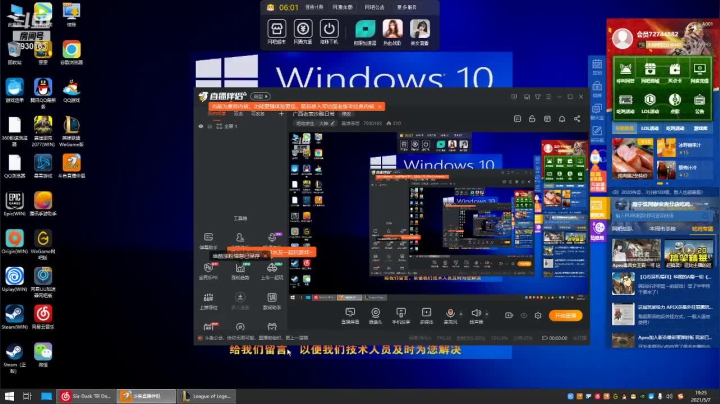720x404 pixels.
Task: Edit the room title with pencil icon
Action: click(x=333, y=123)
